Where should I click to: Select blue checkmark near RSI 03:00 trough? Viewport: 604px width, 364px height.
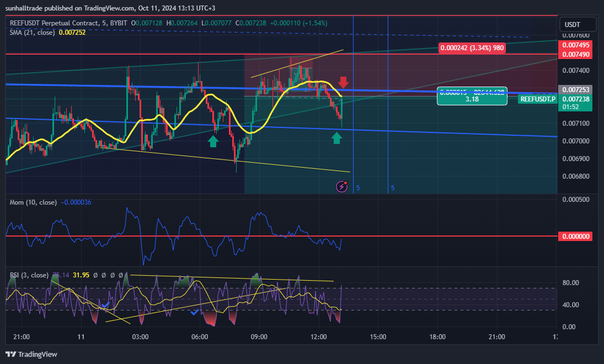click(x=105, y=306)
